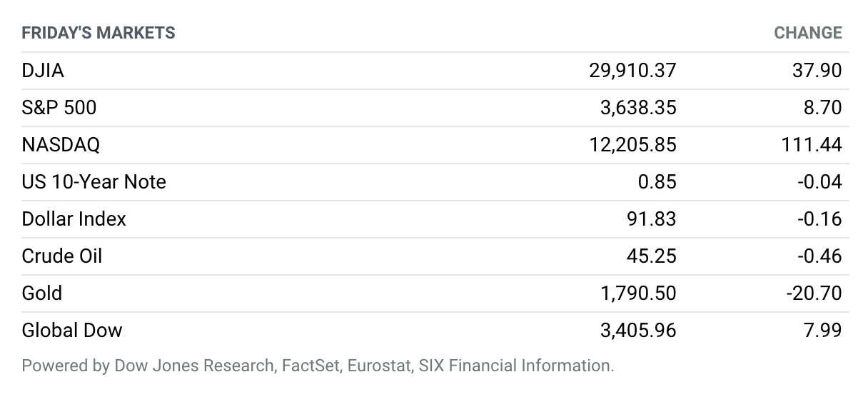Screen dimensions: 868x397
Task: Select the NASDAQ index name
Action: [61, 145]
